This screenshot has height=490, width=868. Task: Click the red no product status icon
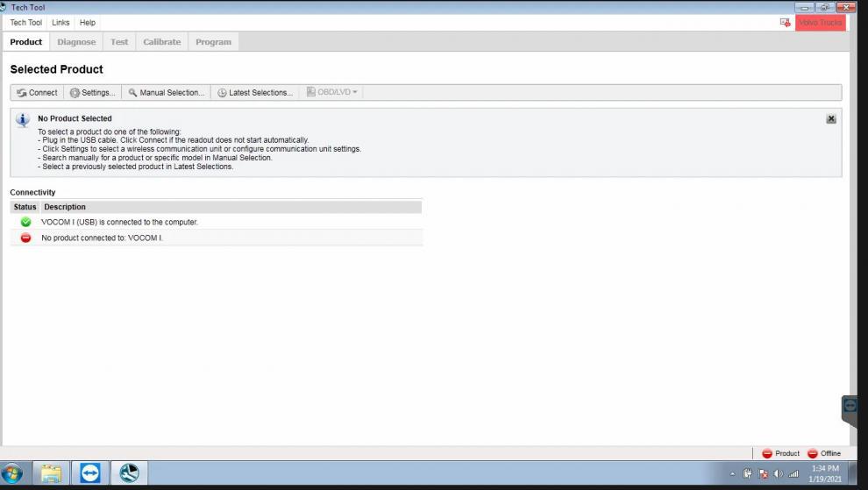(x=25, y=238)
